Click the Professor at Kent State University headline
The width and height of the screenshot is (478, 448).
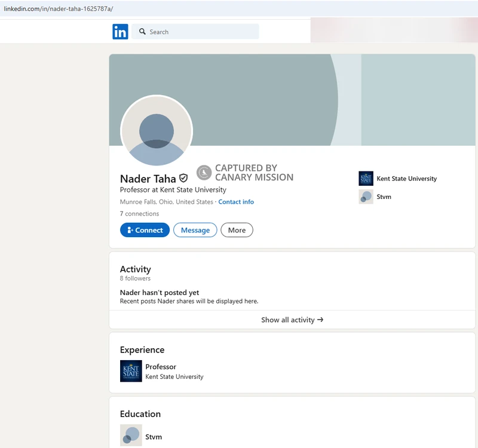[x=173, y=190]
